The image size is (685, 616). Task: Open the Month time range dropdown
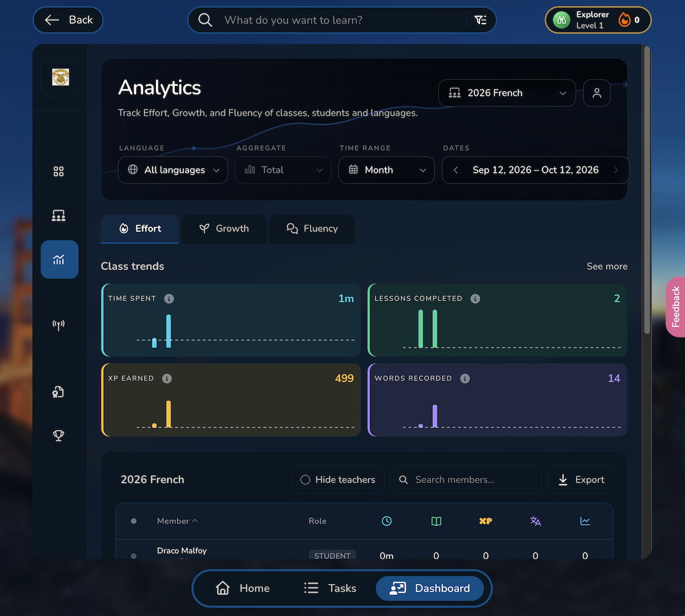[x=386, y=170]
